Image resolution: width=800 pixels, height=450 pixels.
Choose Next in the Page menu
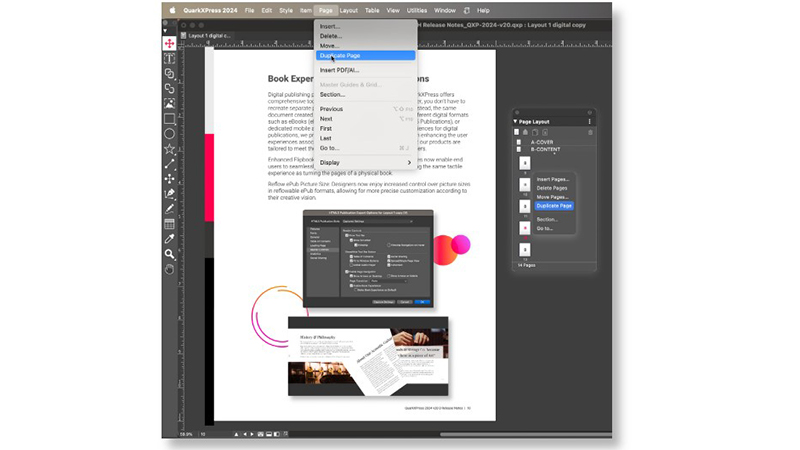coord(365,118)
